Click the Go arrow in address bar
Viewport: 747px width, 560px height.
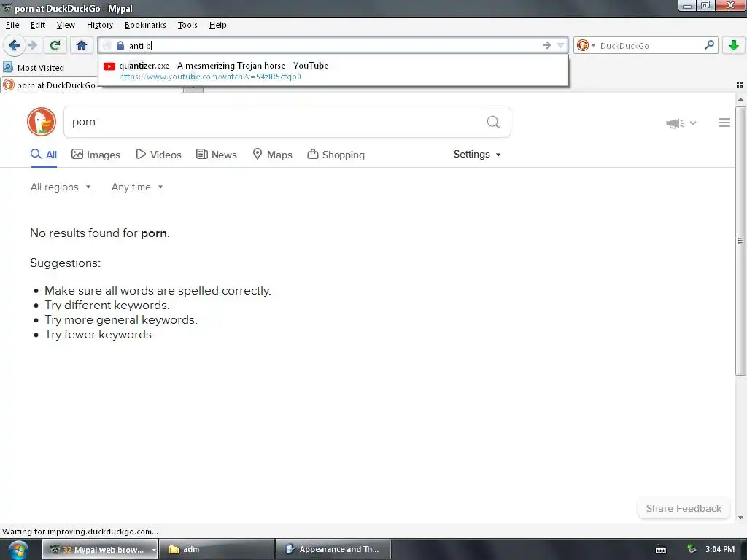pos(547,45)
